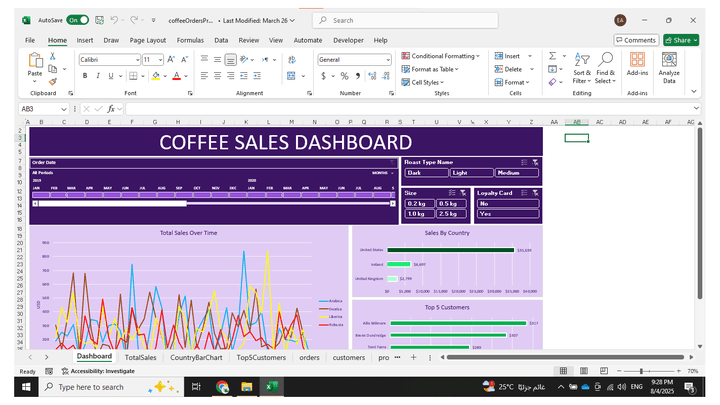Screen dimensions: 720x405
Task: Select Yes in the Loyalty Card slicer
Action: pyautogui.click(x=507, y=214)
